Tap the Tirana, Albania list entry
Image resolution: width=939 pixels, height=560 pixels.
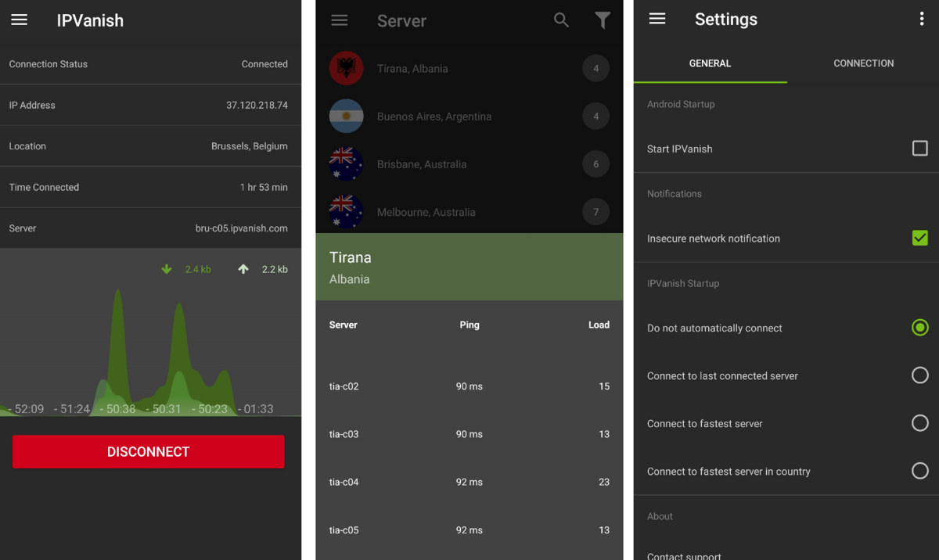pyautogui.click(x=469, y=69)
